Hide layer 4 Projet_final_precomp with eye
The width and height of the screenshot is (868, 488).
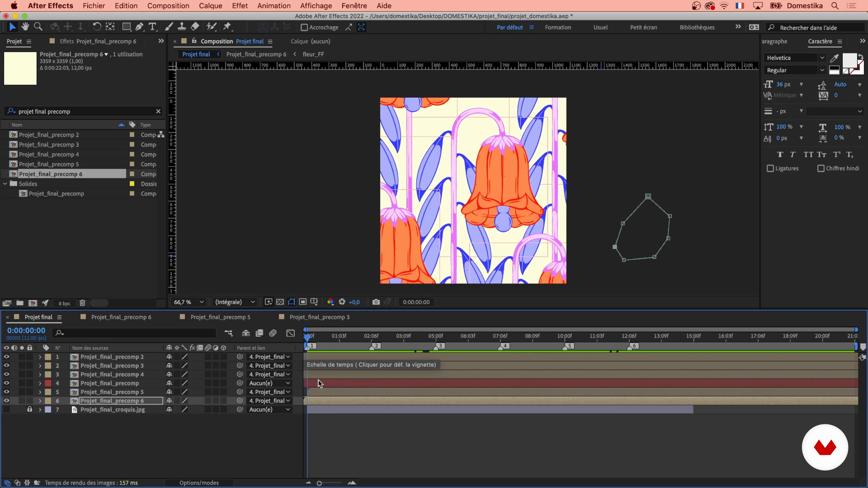tap(6, 383)
